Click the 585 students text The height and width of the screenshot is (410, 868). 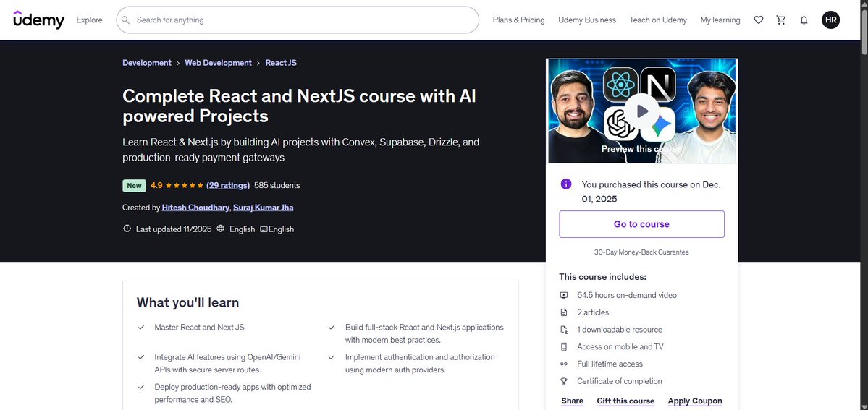277,185
